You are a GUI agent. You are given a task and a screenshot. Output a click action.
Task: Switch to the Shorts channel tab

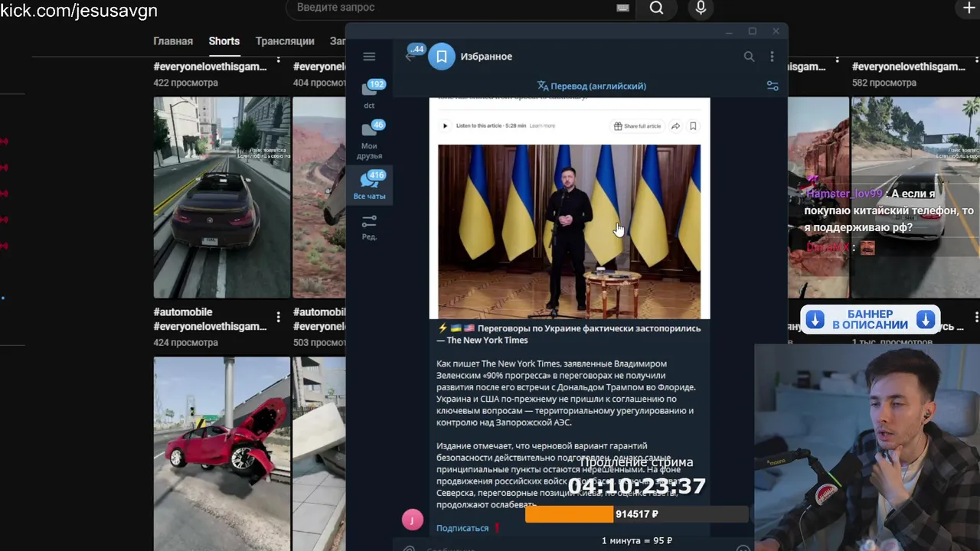tap(224, 41)
